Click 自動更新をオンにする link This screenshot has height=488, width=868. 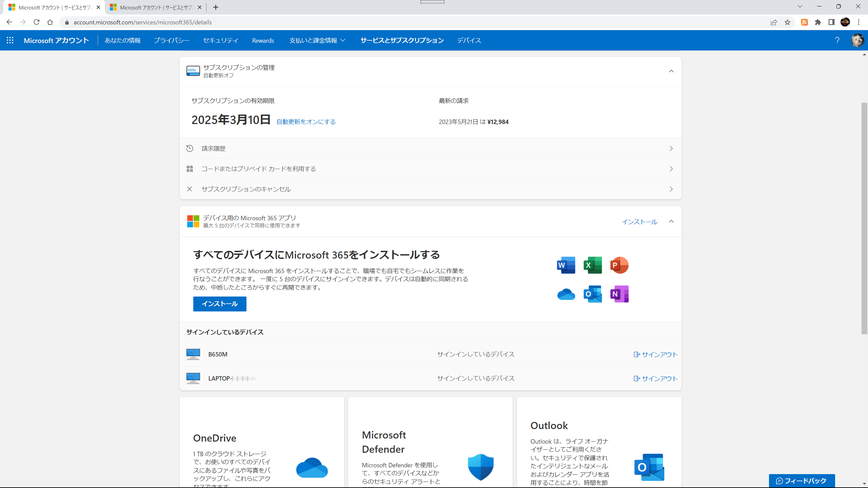[x=306, y=122]
